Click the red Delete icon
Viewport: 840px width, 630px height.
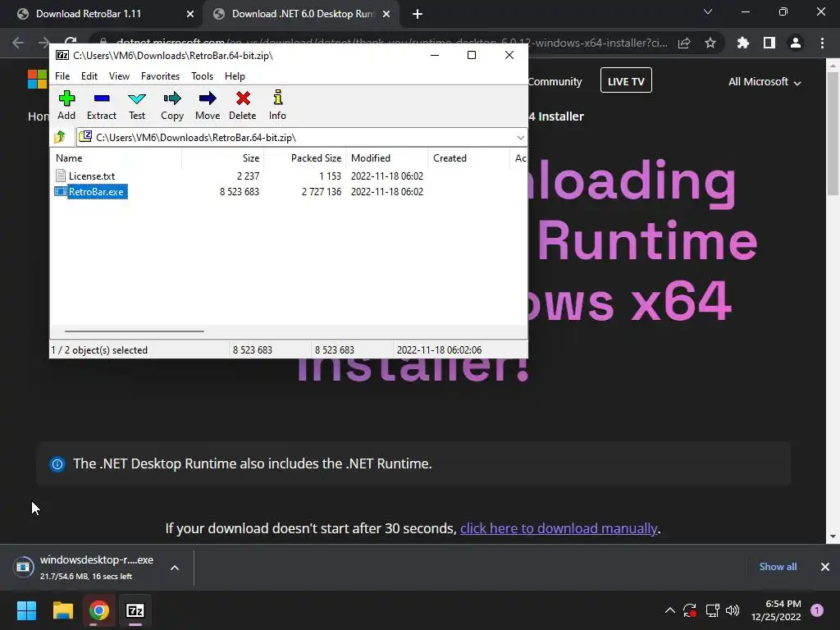[243, 105]
